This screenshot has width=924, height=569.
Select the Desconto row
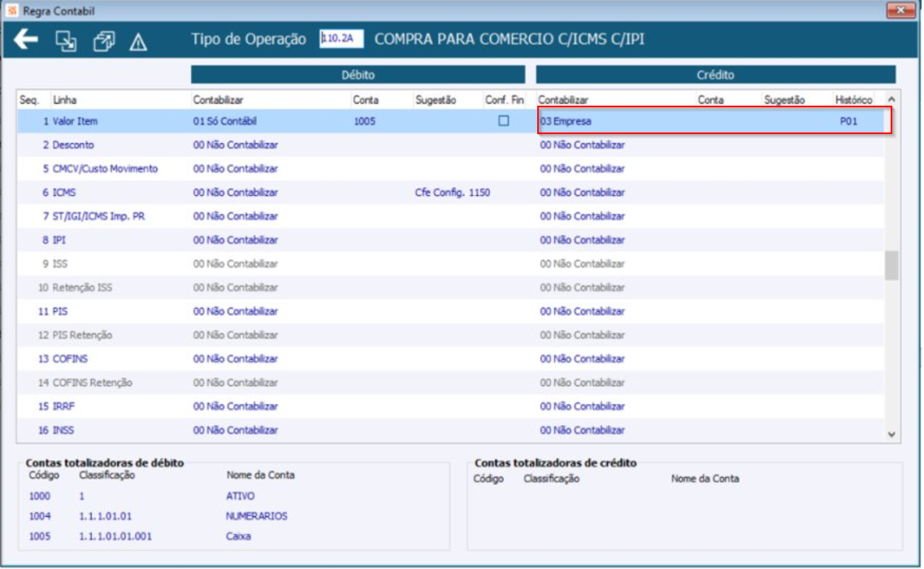coord(451,145)
